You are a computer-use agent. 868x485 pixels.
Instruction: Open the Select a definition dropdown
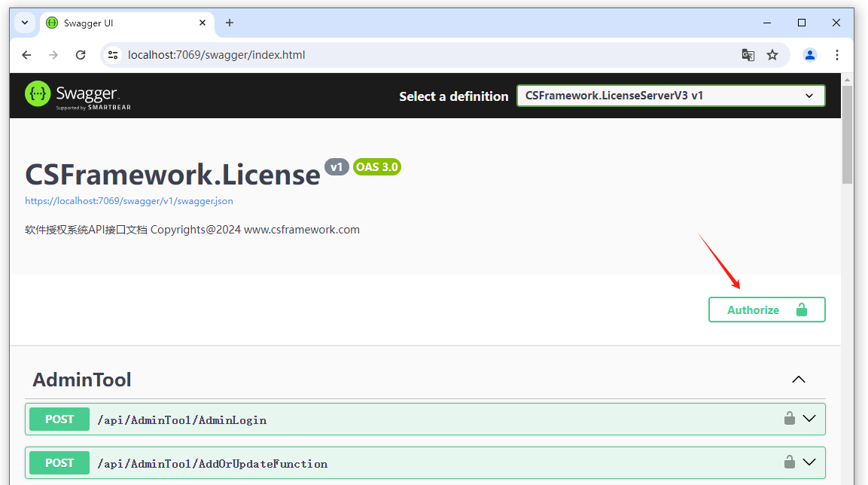coord(670,96)
